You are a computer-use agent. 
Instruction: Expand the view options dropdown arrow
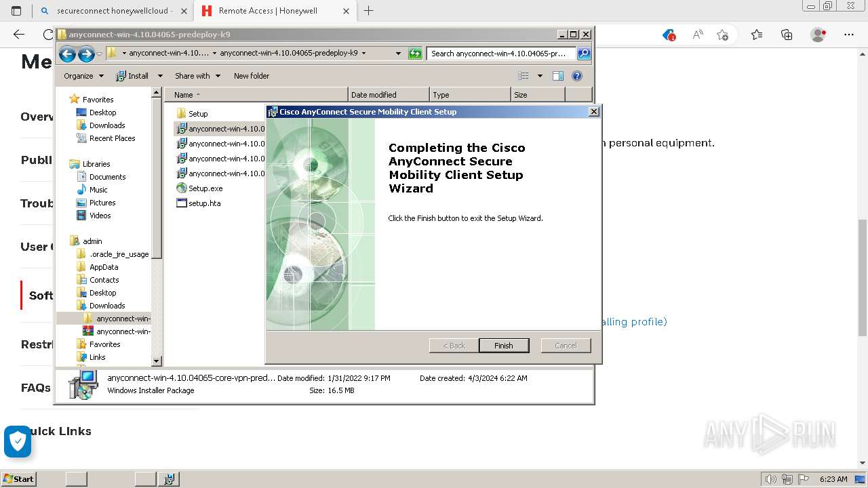coord(540,76)
